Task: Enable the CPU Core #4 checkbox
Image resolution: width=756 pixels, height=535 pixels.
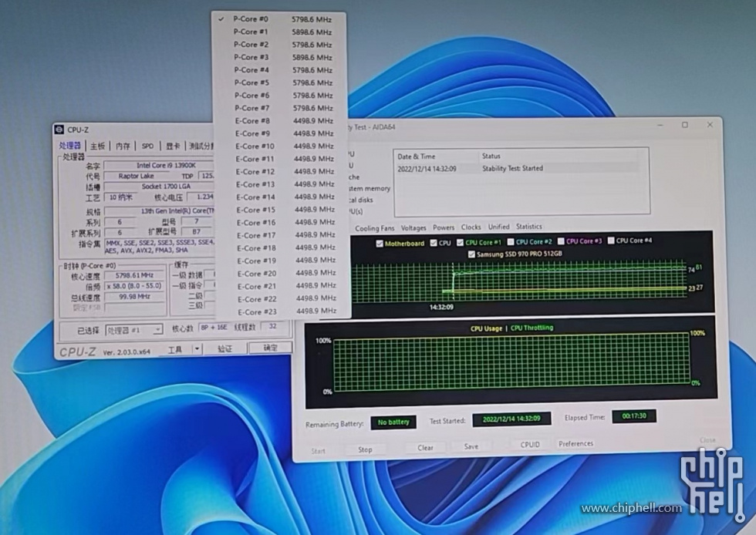Action: pos(611,241)
